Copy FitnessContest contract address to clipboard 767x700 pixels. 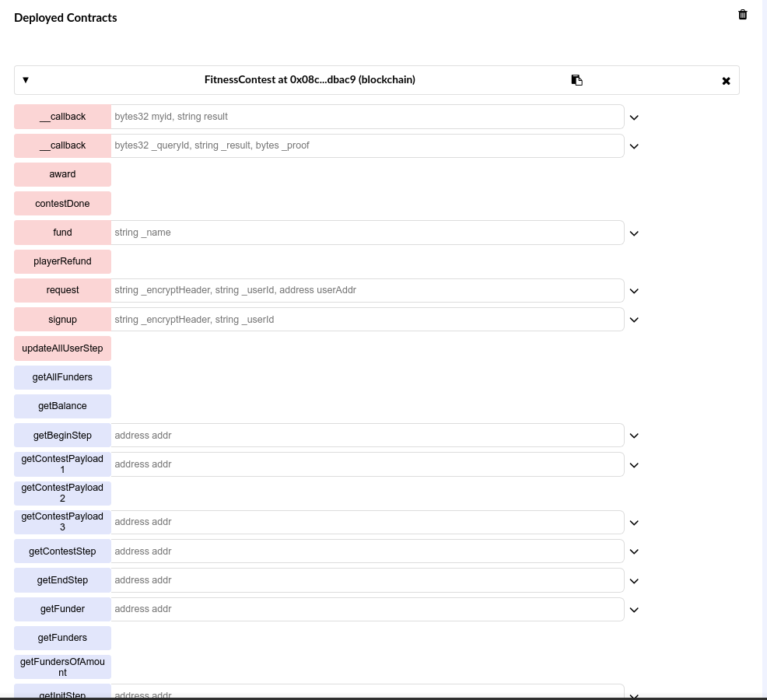click(576, 80)
